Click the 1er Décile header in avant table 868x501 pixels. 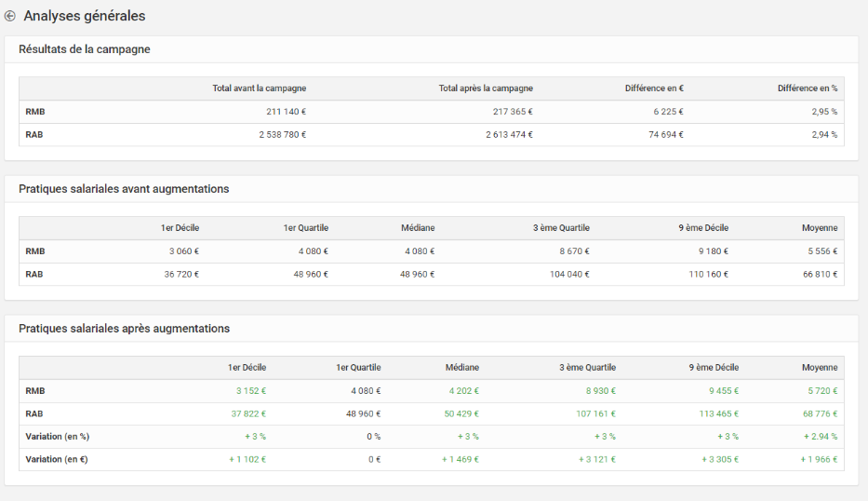tap(180, 228)
